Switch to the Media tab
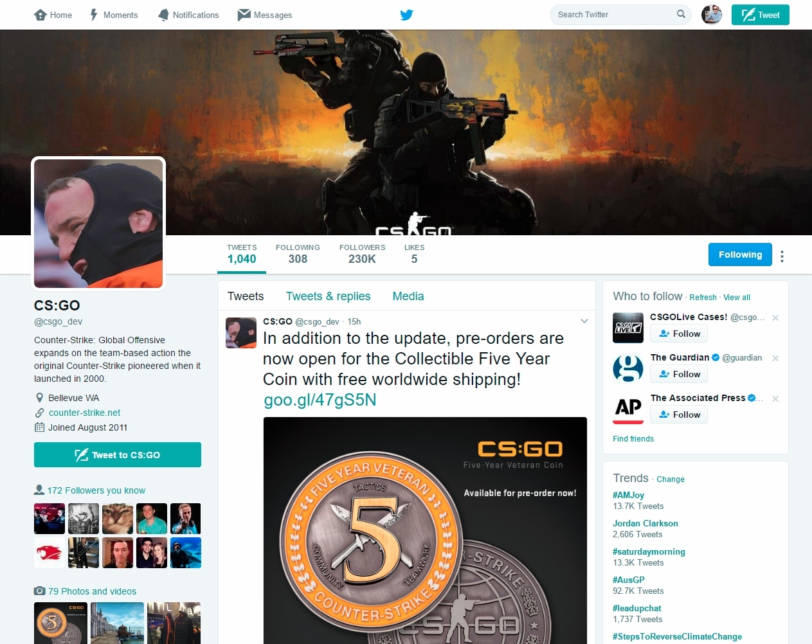Screen dimensions: 812x644 (x=408, y=296)
